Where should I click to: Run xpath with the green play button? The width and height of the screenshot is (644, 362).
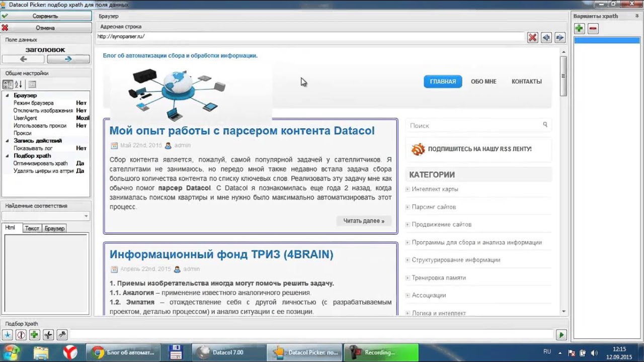point(561,335)
